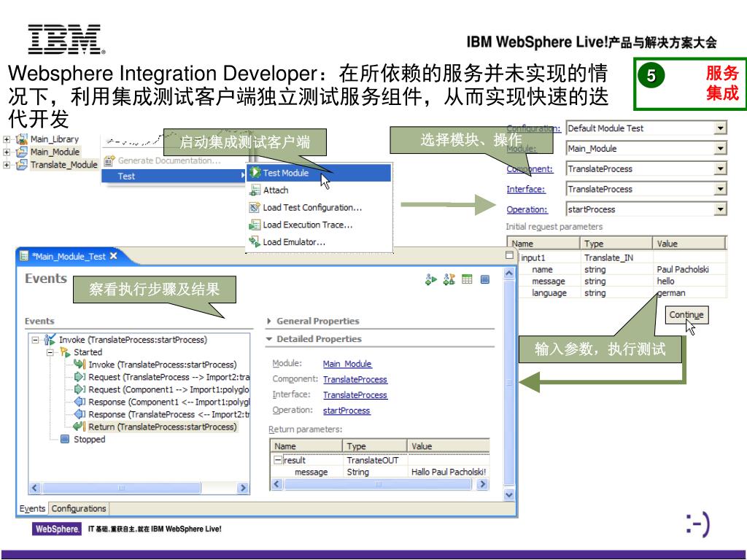747x560 pixels.
Task: Collapse the Started event node
Action: coord(50,352)
